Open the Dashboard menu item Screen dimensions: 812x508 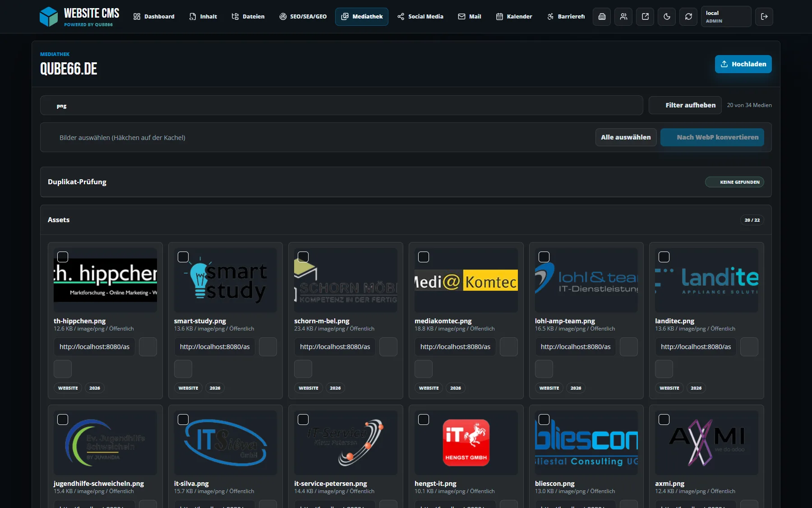154,17
